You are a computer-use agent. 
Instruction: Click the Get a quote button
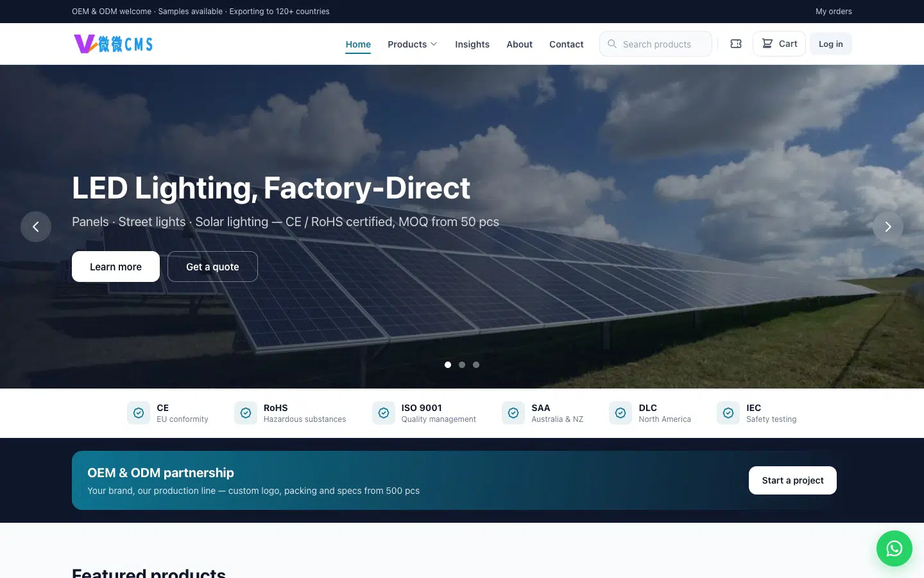(212, 267)
